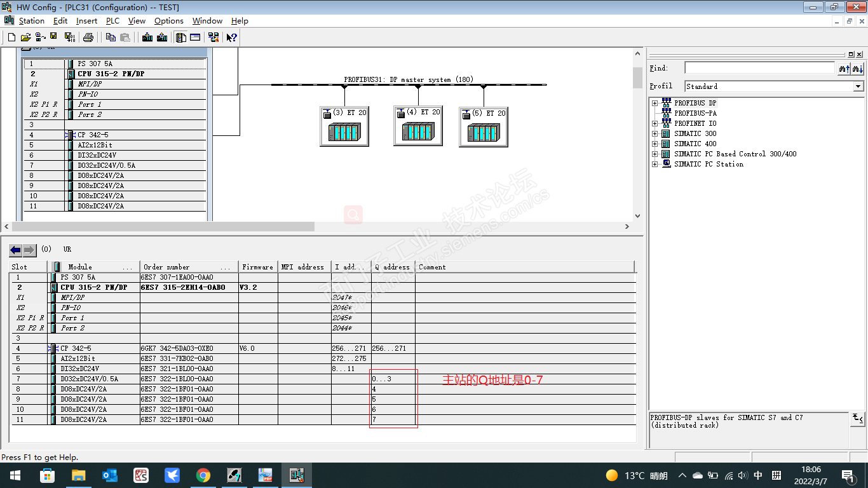Select PROFIBUS-PA in the catalog tree
This screenshot has width=868, height=488.
coord(695,113)
